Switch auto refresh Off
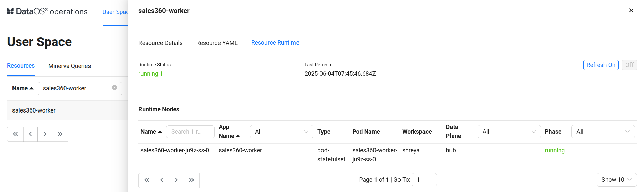The image size is (644, 192). coord(629,65)
